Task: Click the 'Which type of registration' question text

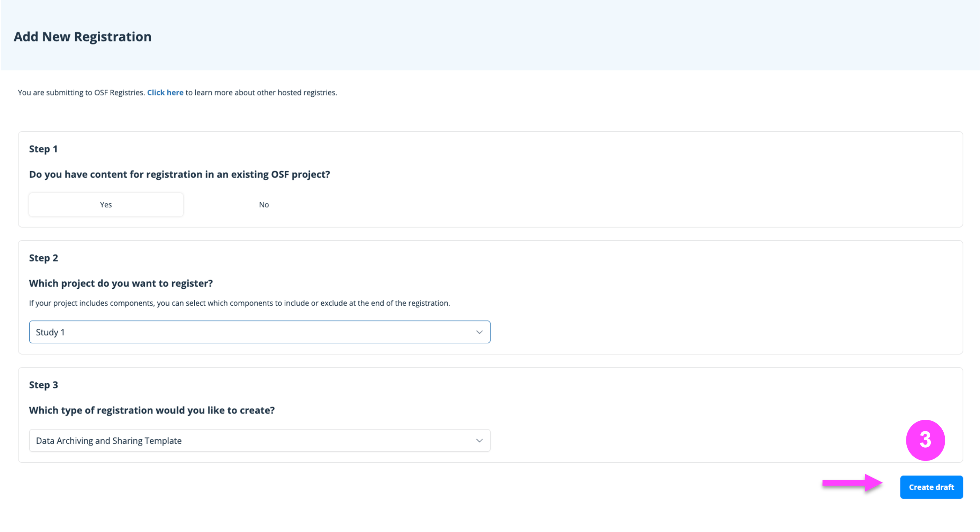Action: (152, 410)
